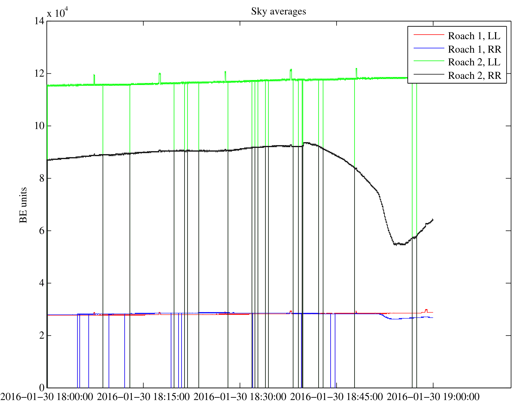Click the 2016-01-30 18:45:00 x-axis tick label
This screenshot has width=518, height=420.
click(x=337, y=397)
